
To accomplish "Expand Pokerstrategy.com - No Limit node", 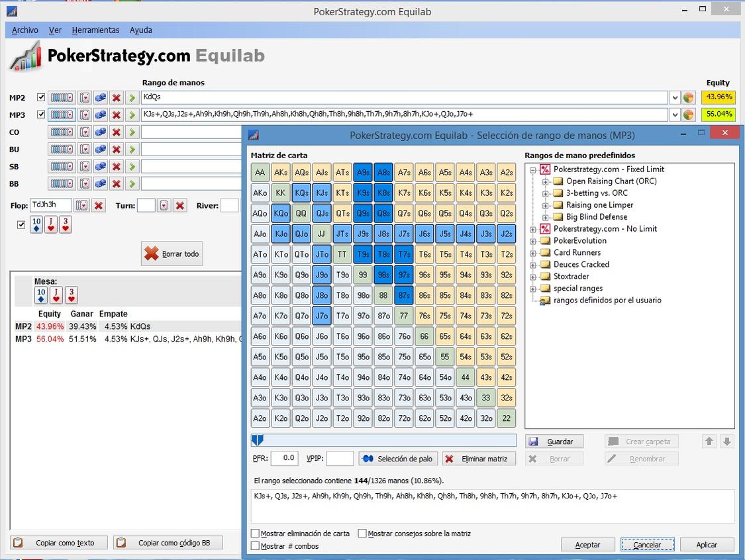I will 533,229.
